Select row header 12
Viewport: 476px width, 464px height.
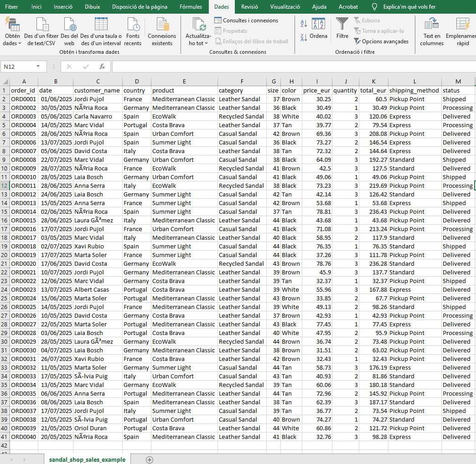click(x=5, y=186)
